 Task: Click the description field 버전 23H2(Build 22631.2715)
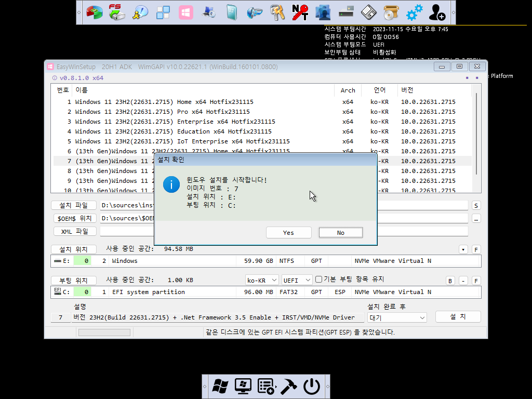(217, 317)
